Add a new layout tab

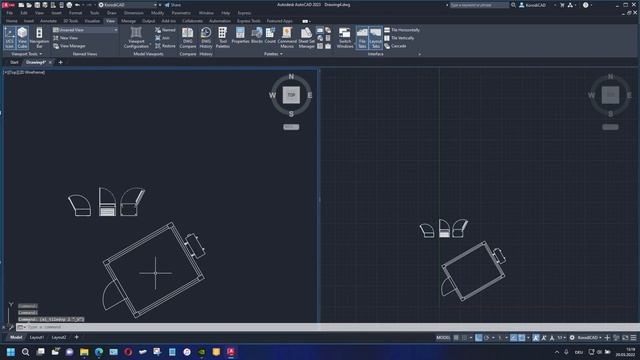(x=76, y=337)
